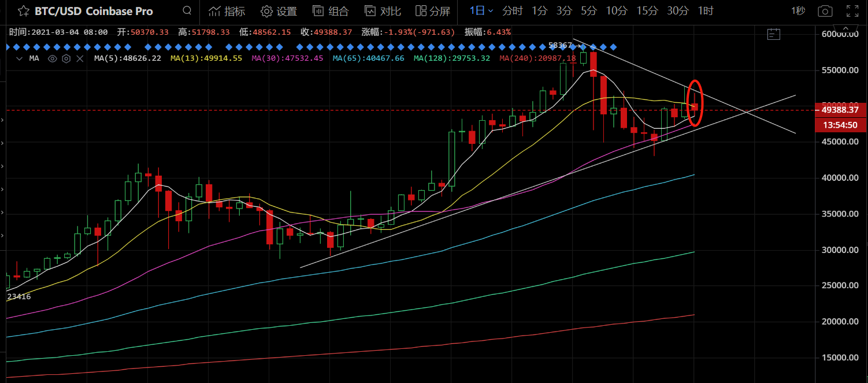Viewport: 868px width, 383px height.
Task: Click the 23416 low price label
Action: 19,296
